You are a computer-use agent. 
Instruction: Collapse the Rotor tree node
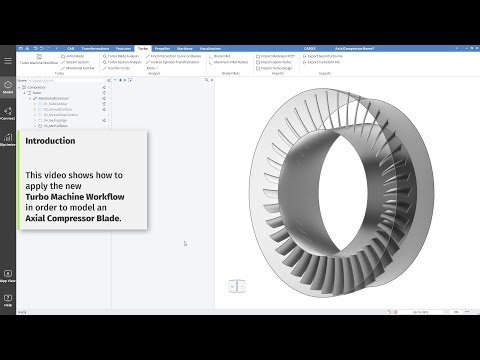24,93
